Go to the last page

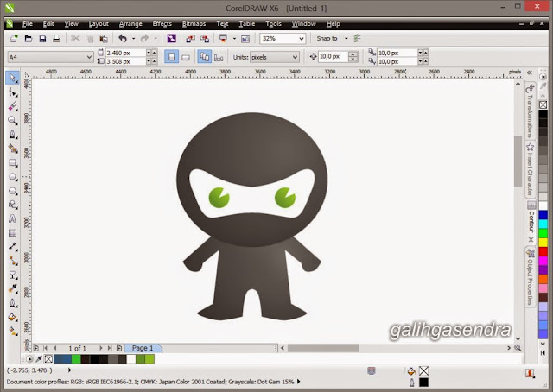click(110, 348)
